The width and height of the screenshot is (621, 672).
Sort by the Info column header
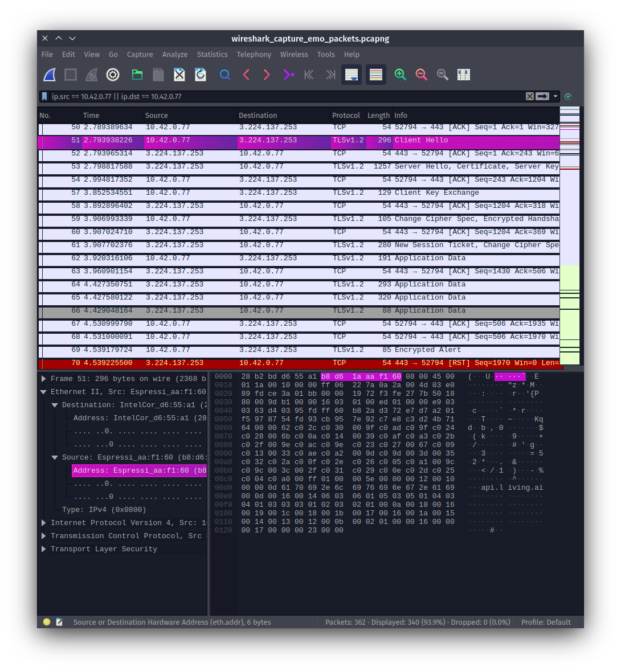476,115
